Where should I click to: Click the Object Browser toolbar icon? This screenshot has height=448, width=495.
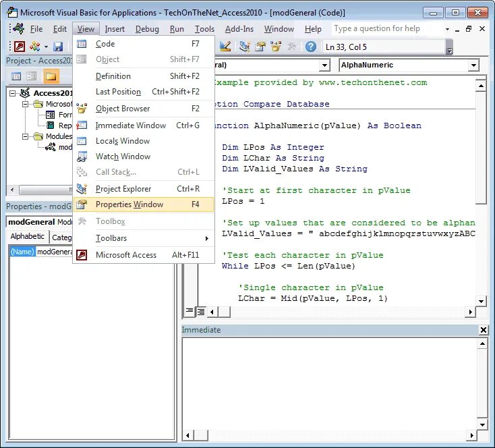(276, 47)
